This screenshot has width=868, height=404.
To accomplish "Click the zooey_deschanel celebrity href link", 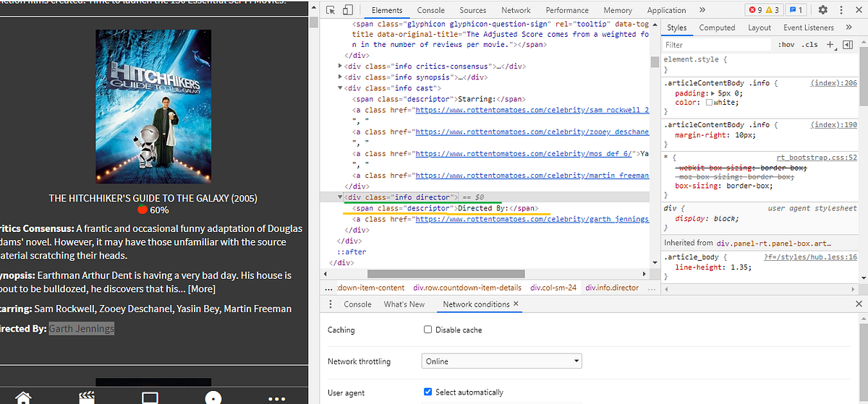I will tap(532, 132).
